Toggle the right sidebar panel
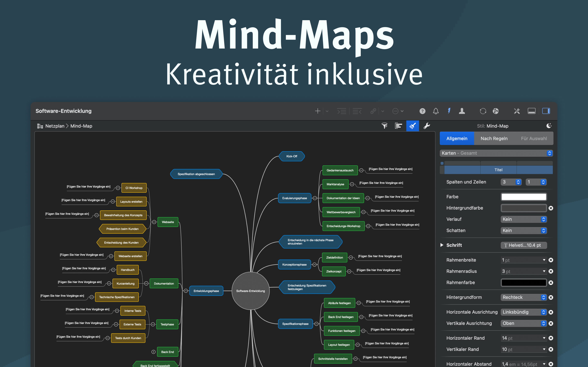The height and width of the screenshot is (367, 588). tap(546, 111)
